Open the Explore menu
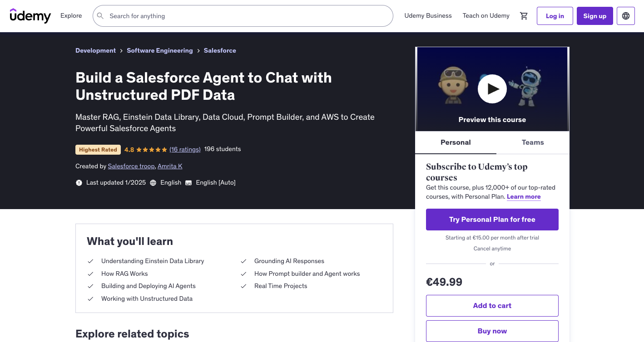The height and width of the screenshot is (342, 644). tap(71, 15)
